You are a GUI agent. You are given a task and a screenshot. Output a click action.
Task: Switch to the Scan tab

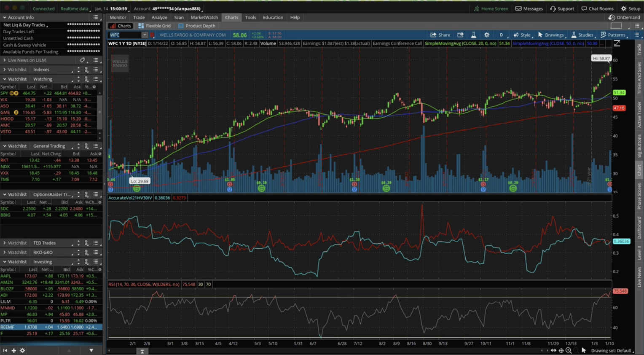coord(179,17)
